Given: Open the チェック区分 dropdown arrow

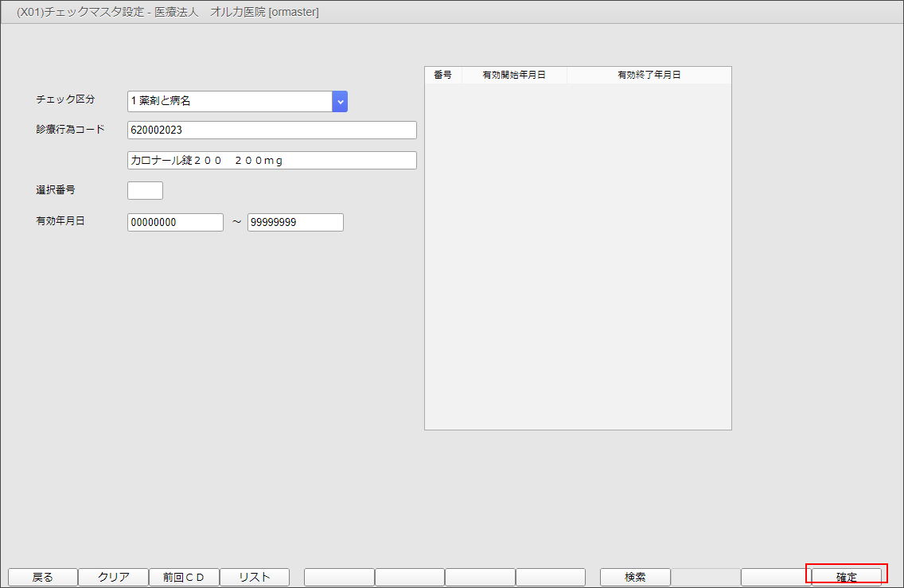Looking at the screenshot, I should (x=340, y=101).
